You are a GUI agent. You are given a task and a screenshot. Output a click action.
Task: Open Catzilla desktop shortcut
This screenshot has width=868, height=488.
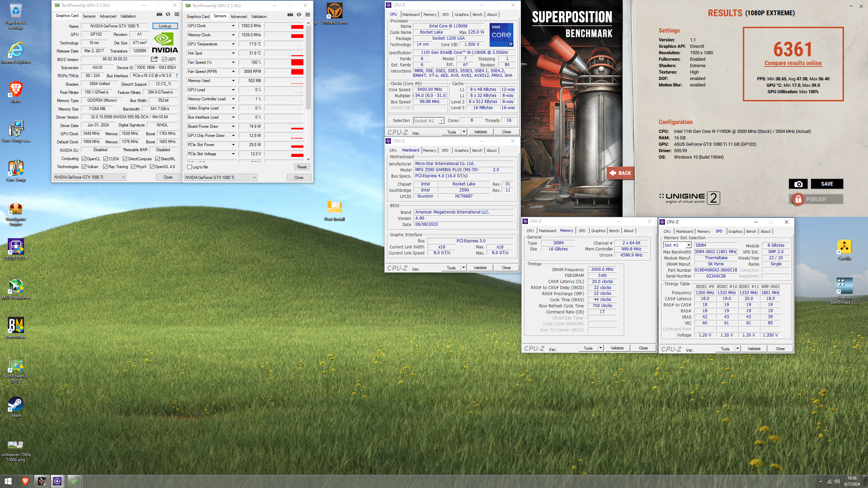pos(844,250)
